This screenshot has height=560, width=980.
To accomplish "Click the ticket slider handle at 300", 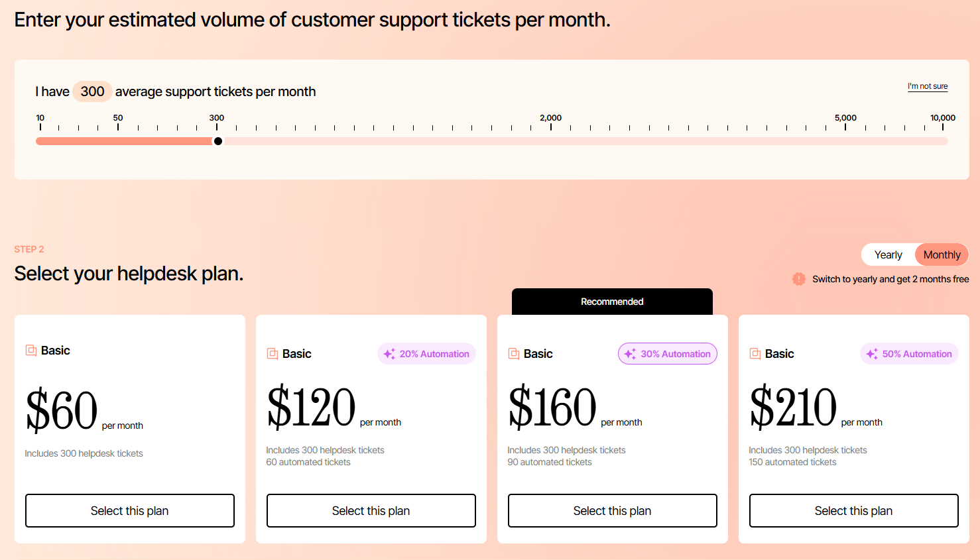I will pos(218,141).
